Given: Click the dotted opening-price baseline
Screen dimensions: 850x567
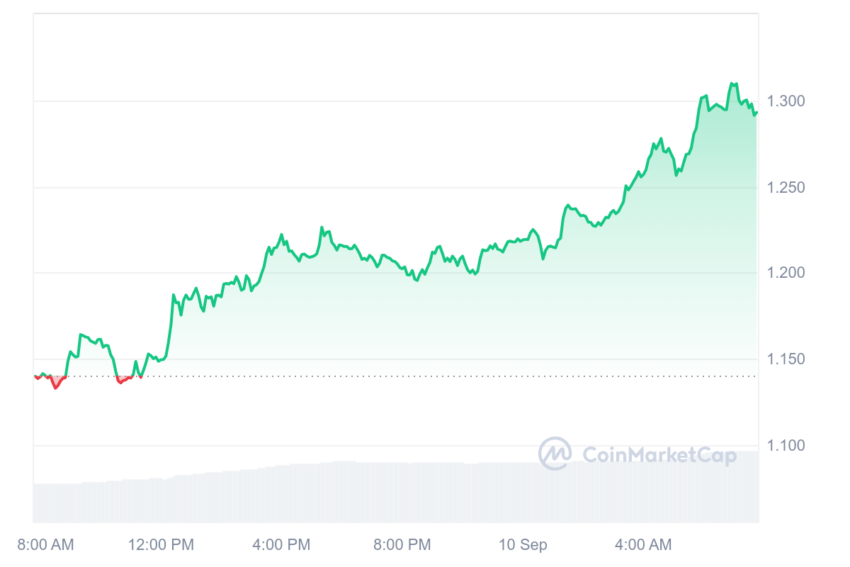Looking at the screenshot, I should [x=395, y=376].
